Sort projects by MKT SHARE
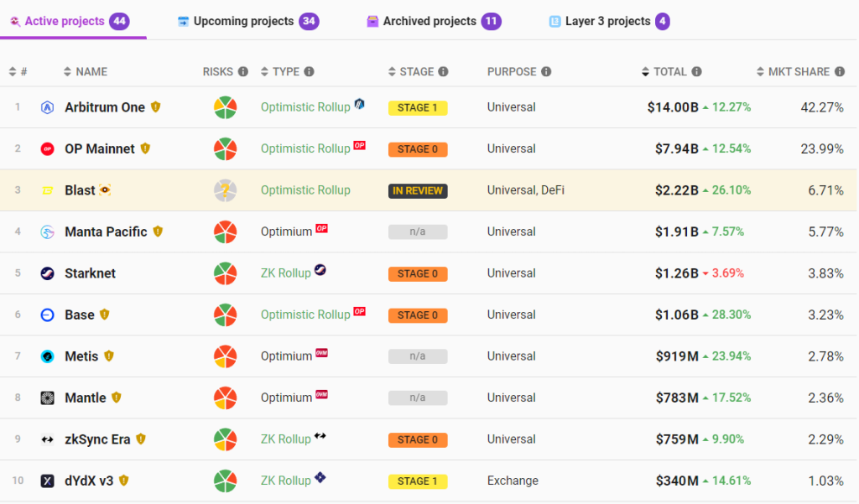Screen dimensions: 859x504 (x=794, y=72)
